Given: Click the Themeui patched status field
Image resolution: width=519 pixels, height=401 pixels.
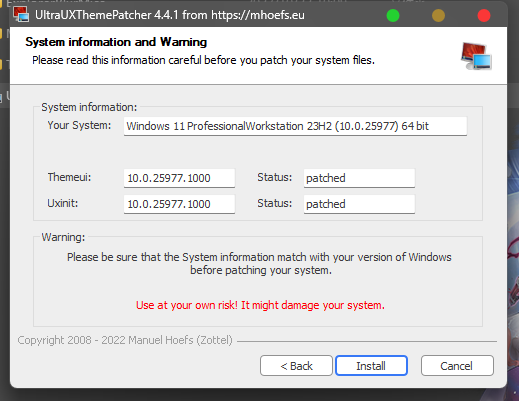Looking at the screenshot, I should coord(359,178).
